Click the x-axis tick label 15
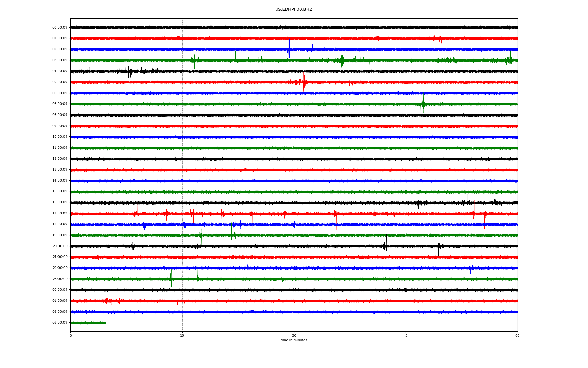This screenshot has width=588, height=368. coord(182,336)
